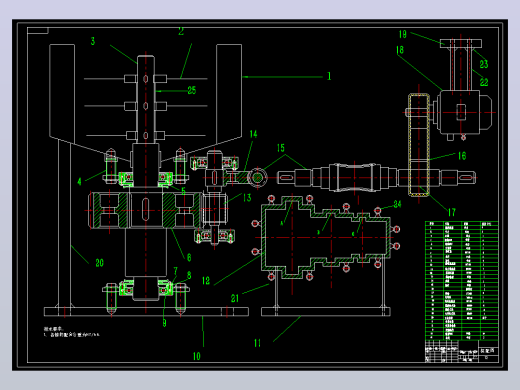Click the callout number 8 label

[x=189, y=275]
